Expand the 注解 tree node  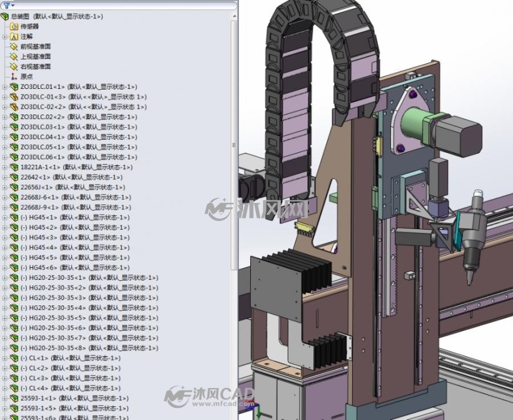(x=4, y=37)
